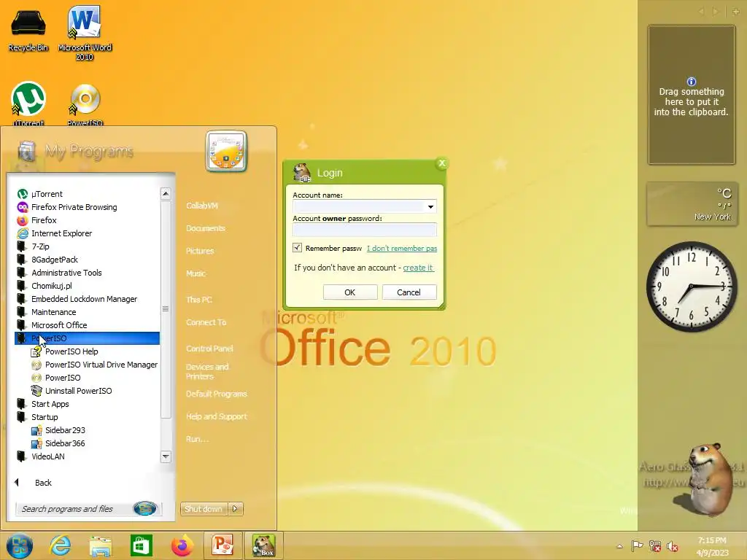Image resolution: width=747 pixels, height=560 pixels.
Task: Open This PC from start menu
Action: click(x=199, y=300)
